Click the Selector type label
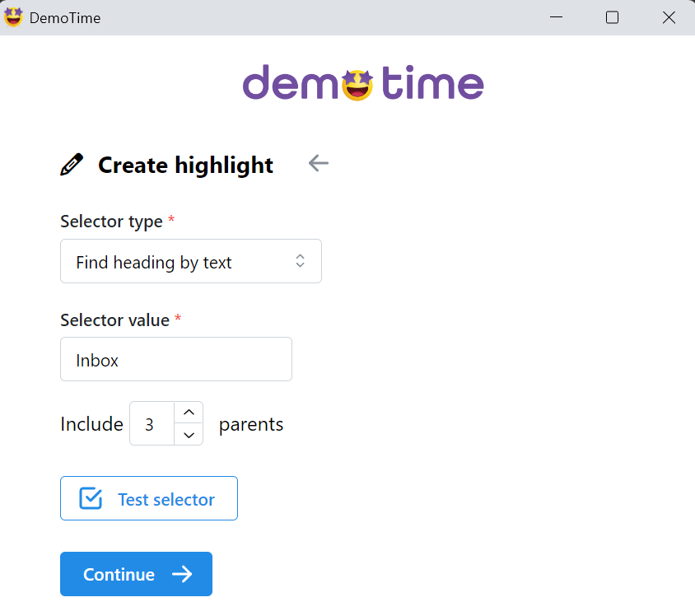695x616 pixels. 111,222
